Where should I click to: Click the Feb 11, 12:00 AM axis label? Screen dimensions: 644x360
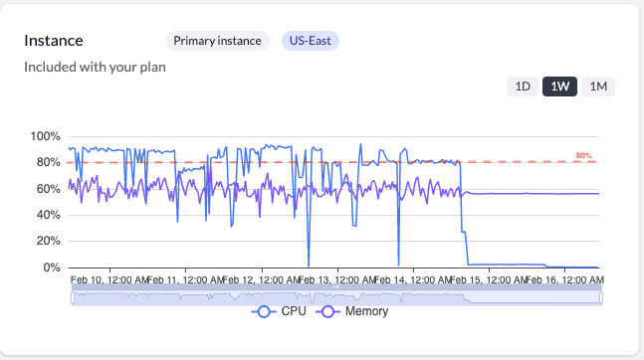point(185,280)
